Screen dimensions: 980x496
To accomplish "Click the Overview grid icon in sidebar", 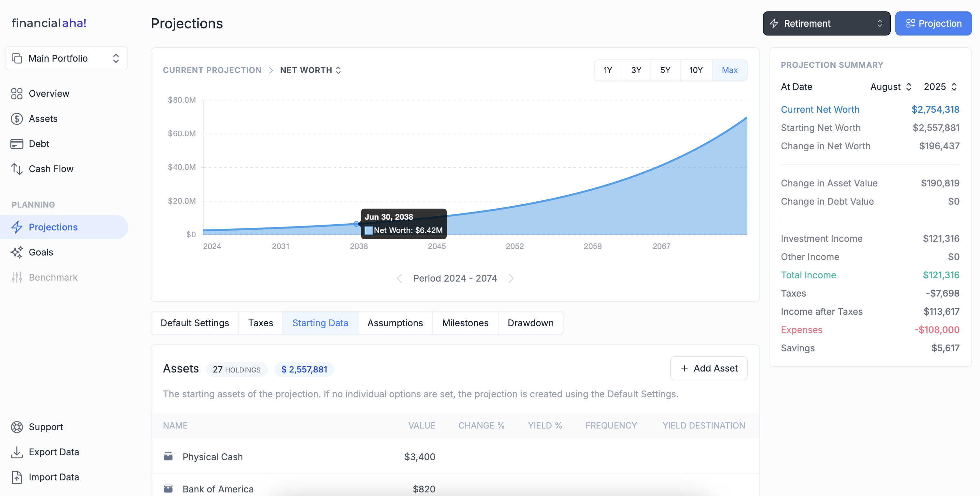I will [17, 94].
